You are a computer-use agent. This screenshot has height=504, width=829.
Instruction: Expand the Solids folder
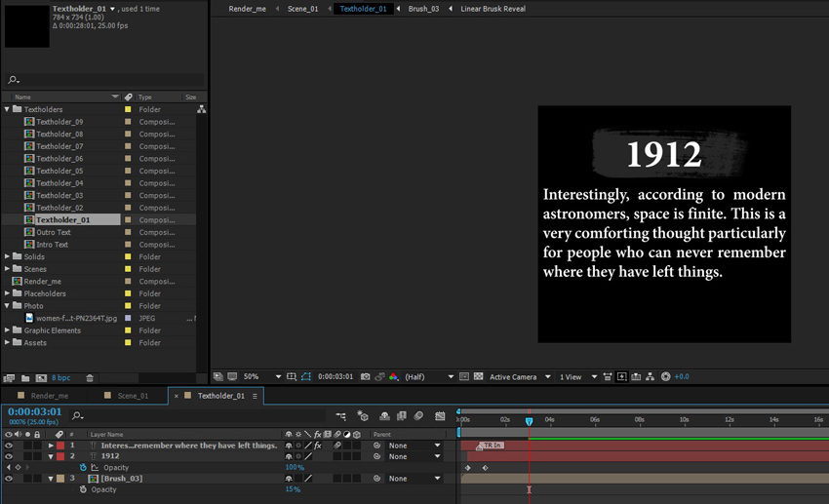pos(7,256)
